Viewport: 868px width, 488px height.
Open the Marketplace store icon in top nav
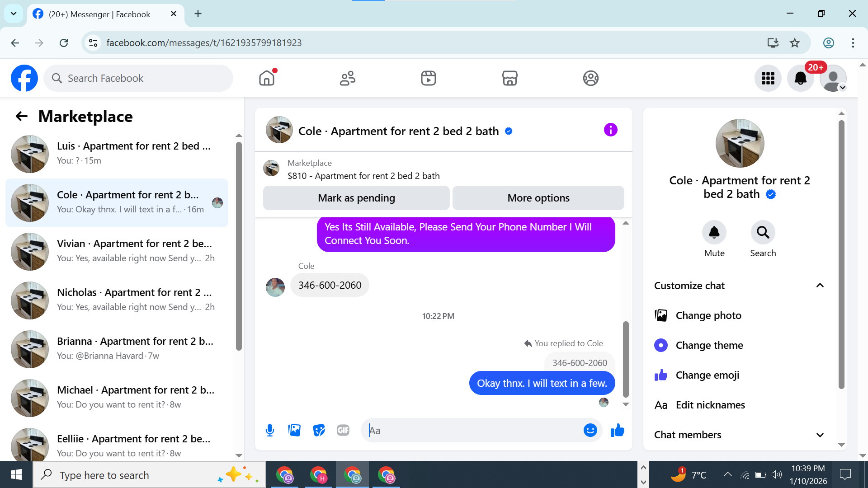tap(509, 78)
